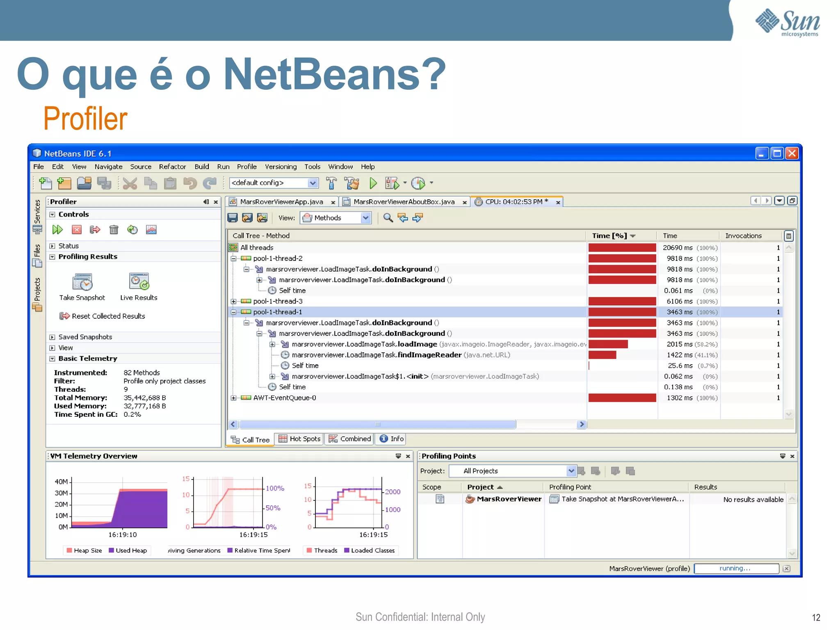Click the snapshot save disk icon
The width and height of the screenshot is (840, 630).
tap(233, 218)
